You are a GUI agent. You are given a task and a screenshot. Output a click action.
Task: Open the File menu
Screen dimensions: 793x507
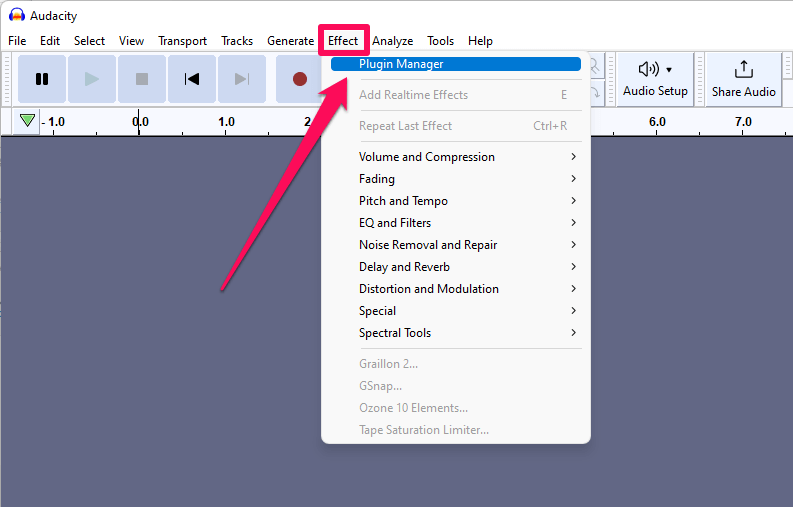[x=17, y=41]
